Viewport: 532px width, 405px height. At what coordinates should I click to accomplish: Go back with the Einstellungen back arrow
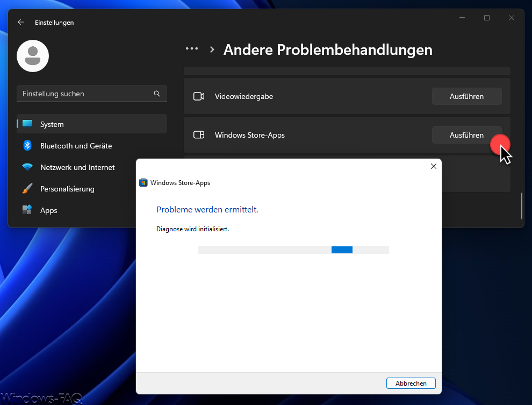pos(21,22)
